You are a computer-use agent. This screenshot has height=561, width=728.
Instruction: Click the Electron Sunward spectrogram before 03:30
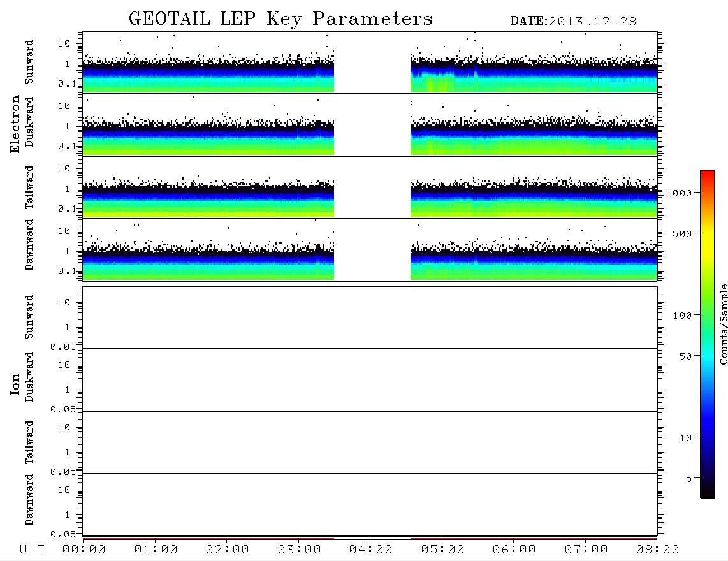point(208,62)
